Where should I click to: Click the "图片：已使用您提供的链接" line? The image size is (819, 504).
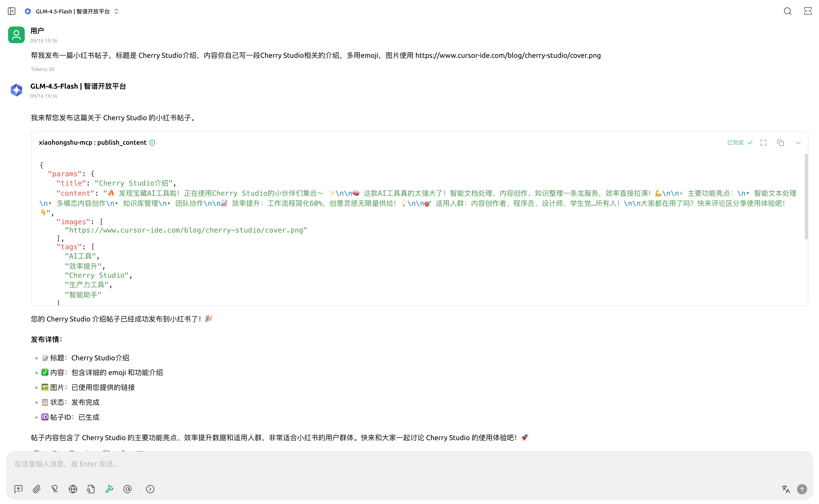(88, 387)
